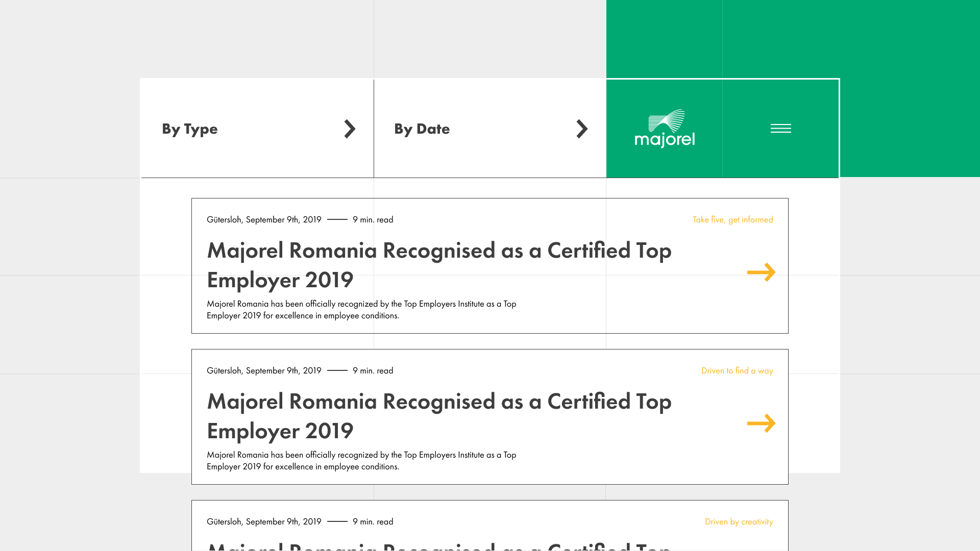The height and width of the screenshot is (551, 980).
Task: Click the second article's orange arrow
Action: (x=761, y=423)
